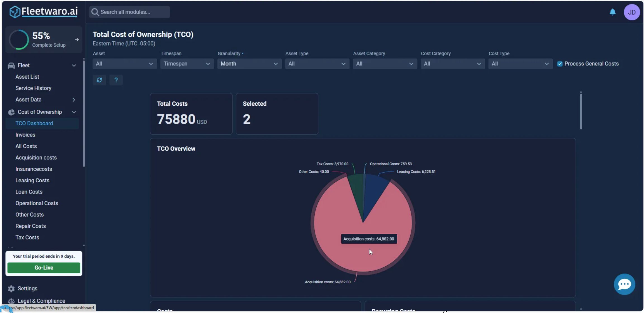The height and width of the screenshot is (313, 644).
Task: Go to Leasing Costs page
Action: (32, 180)
